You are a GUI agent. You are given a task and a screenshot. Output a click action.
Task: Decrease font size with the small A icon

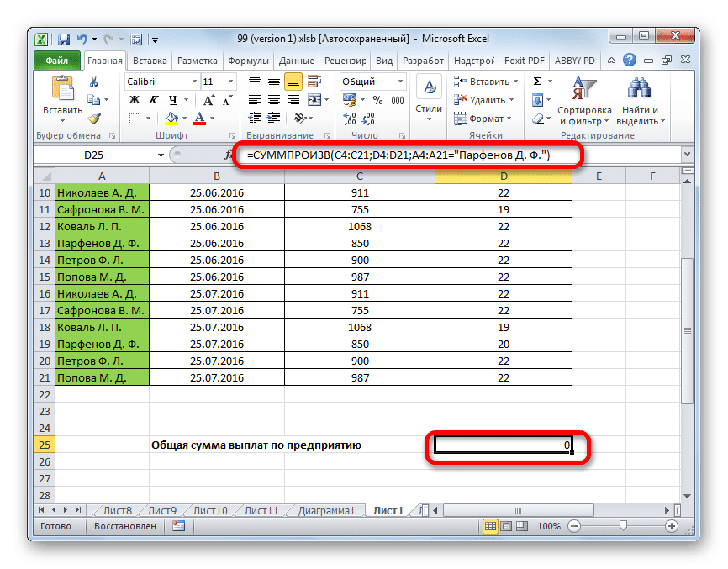click(228, 100)
